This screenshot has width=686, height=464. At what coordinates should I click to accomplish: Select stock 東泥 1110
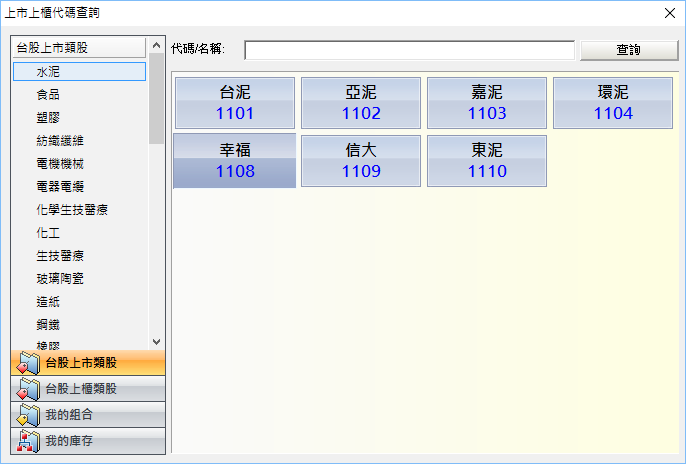[x=487, y=161]
